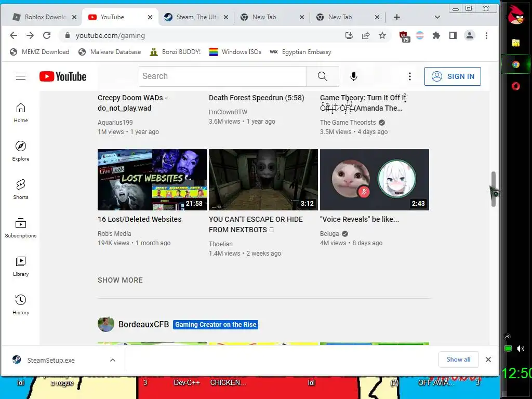Activate voice search microphone
The width and height of the screenshot is (532, 399).
[353, 76]
